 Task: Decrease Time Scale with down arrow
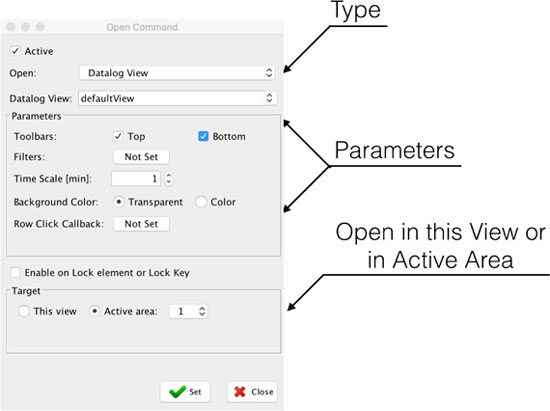[x=169, y=182]
